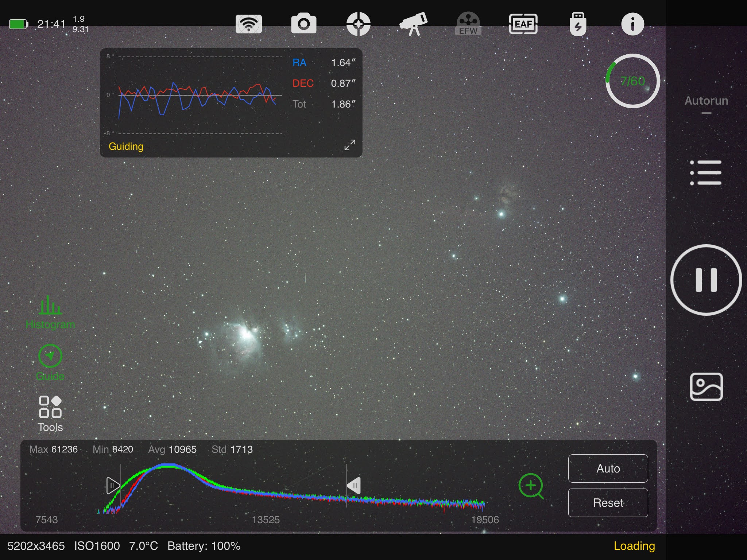Open the Tools menu

click(x=50, y=414)
